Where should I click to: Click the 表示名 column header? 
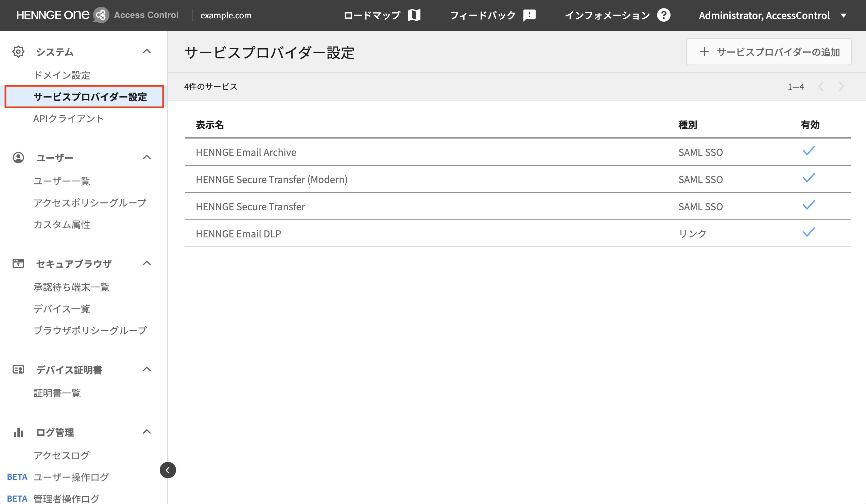point(210,125)
